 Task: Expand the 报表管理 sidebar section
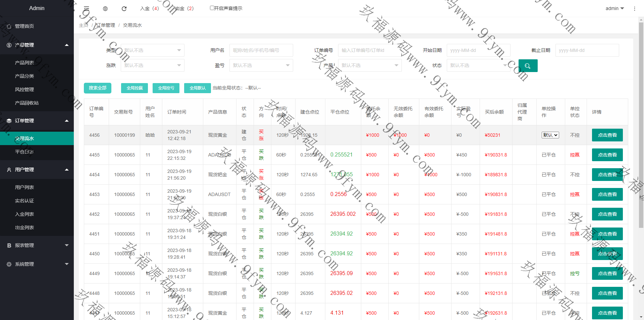click(x=37, y=245)
